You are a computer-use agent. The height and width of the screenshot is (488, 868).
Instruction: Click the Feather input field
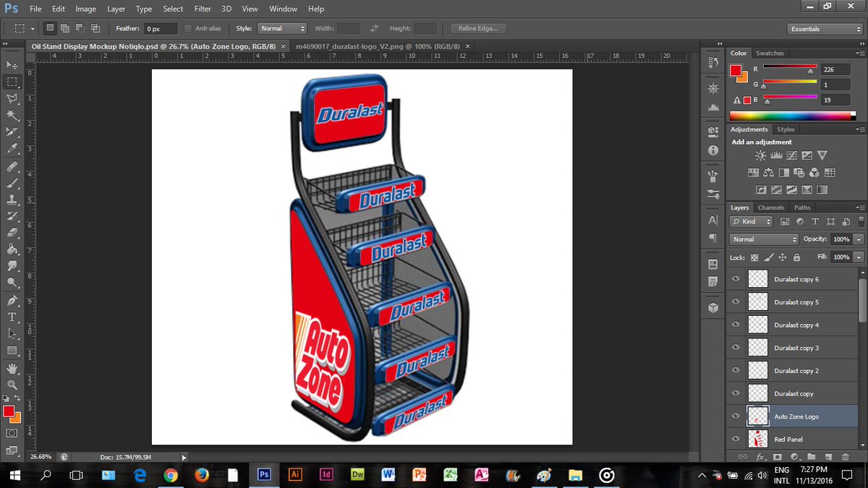pos(160,29)
